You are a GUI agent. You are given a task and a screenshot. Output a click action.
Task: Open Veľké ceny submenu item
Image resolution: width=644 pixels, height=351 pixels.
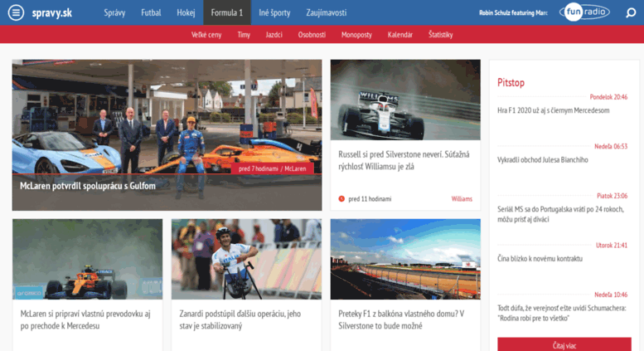click(206, 35)
